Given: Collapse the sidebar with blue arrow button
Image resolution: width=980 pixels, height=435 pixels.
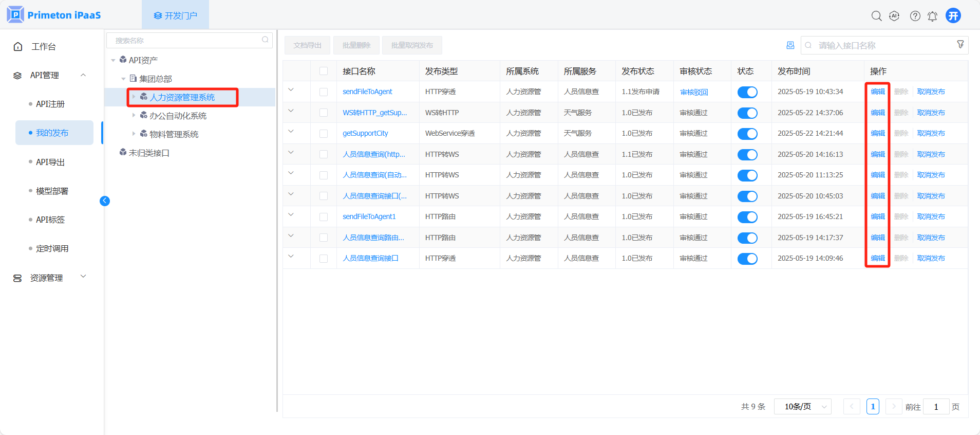Looking at the screenshot, I should point(105,201).
